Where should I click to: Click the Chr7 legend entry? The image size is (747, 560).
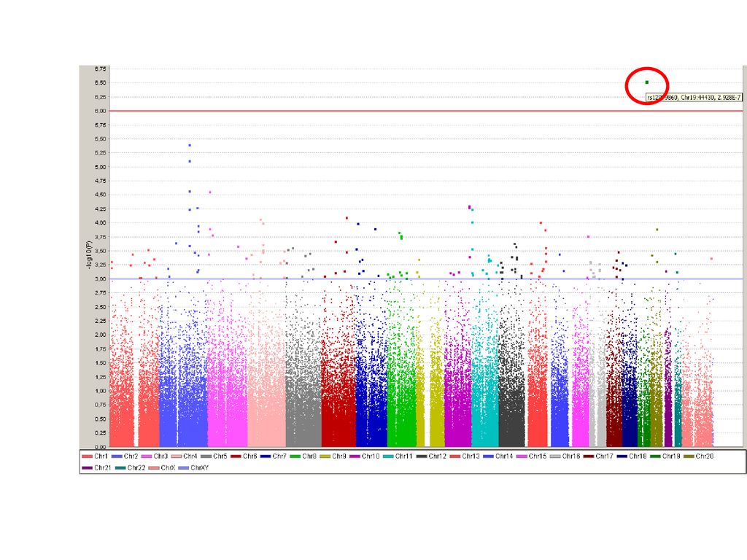[274, 456]
